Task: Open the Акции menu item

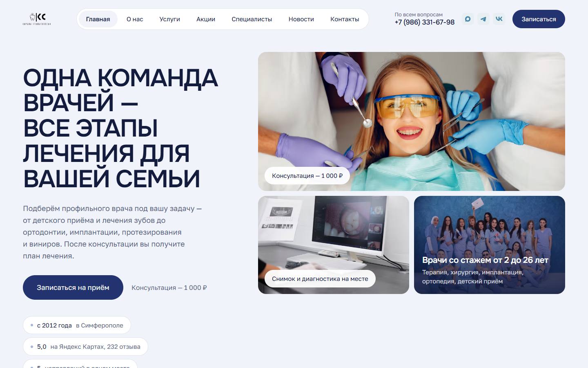Action: coord(206,19)
